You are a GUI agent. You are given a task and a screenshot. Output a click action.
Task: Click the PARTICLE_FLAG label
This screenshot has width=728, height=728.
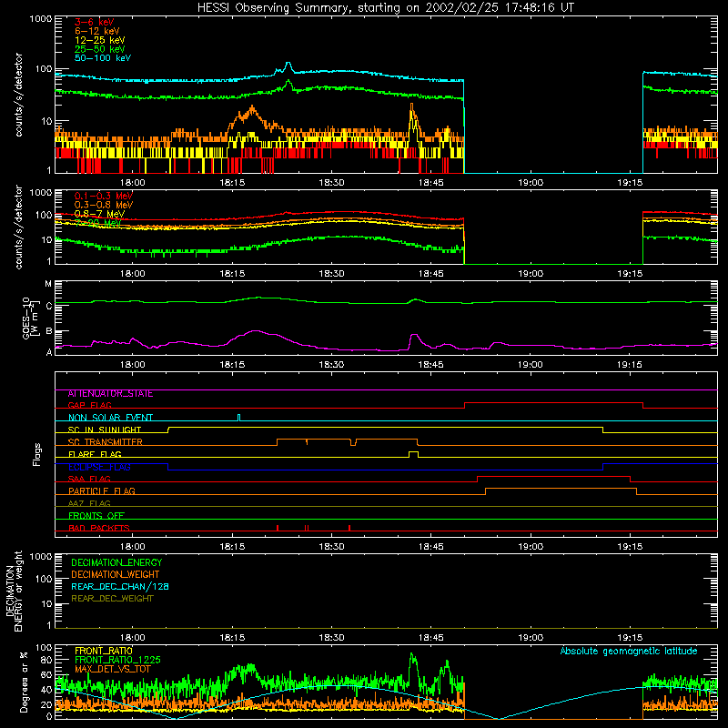click(x=102, y=491)
